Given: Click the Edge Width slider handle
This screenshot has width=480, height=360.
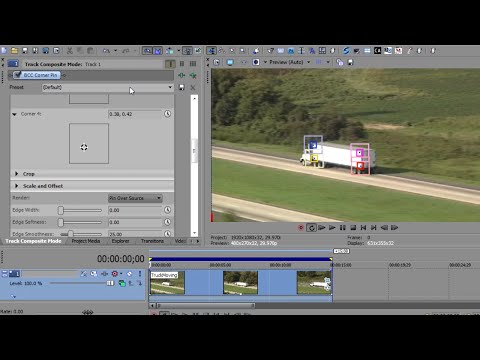Looking at the screenshot, I should point(61,210).
